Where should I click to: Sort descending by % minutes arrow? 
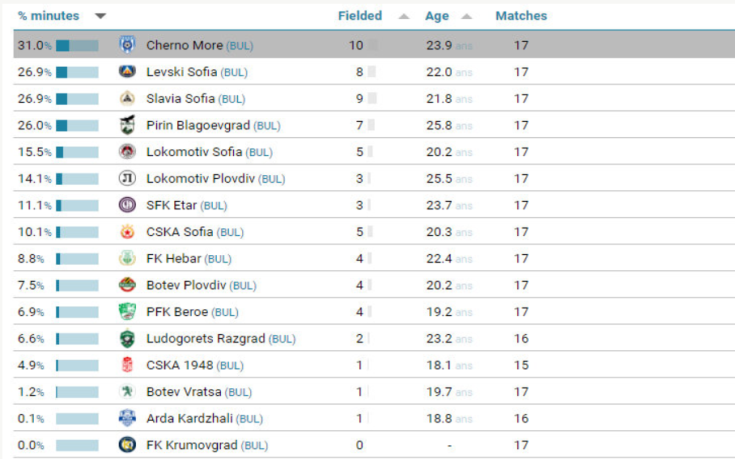click(x=100, y=16)
